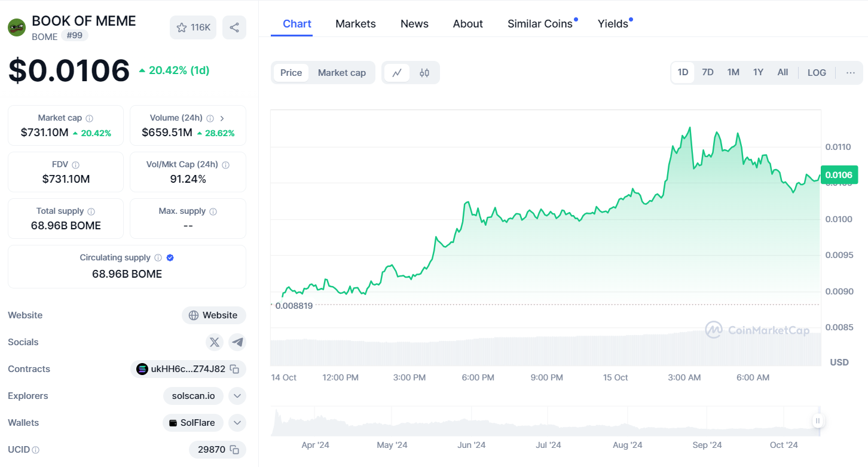Click the #99 rank badge
Viewport: 868px width, 467px height.
[75, 35]
